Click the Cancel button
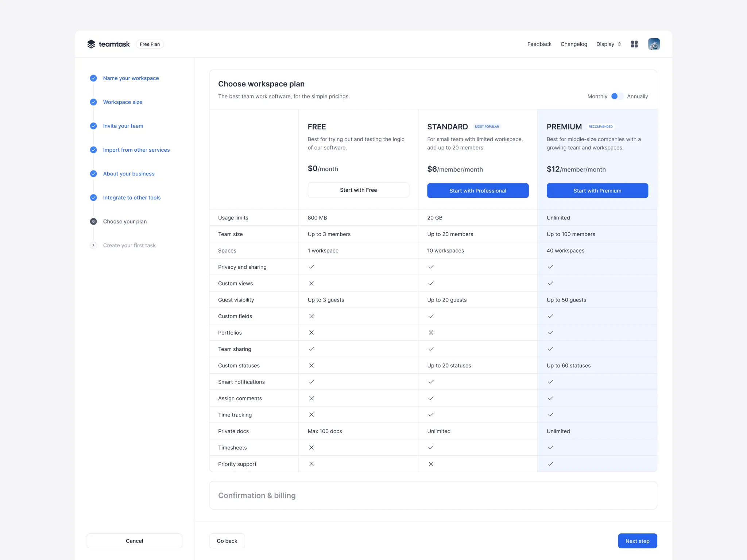 [134, 541]
